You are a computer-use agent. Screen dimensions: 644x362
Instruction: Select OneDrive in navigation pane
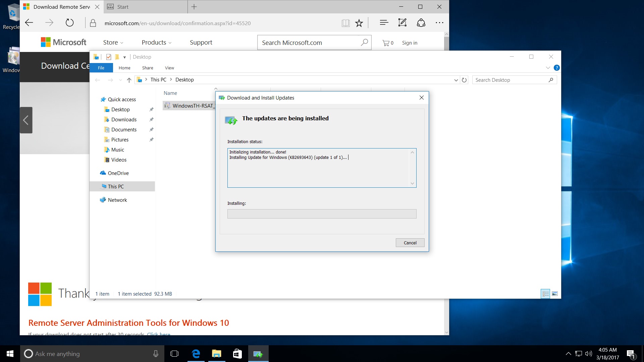(118, 173)
